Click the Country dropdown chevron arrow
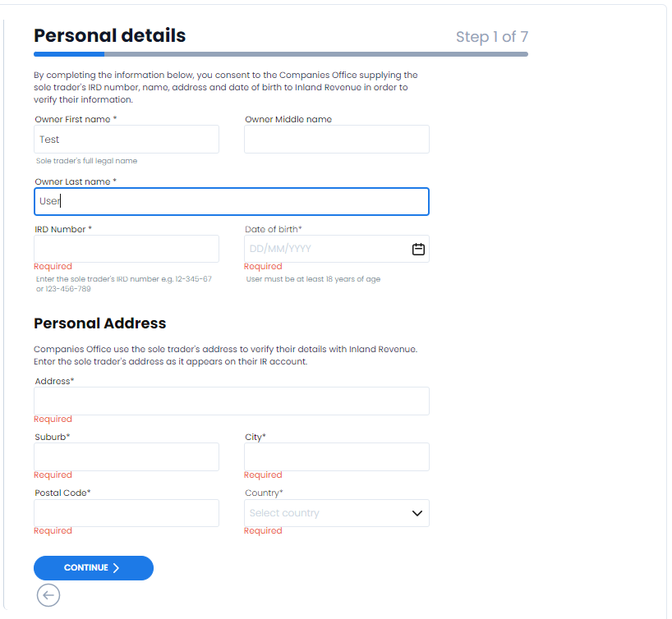The height and width of the screenshot is (619, 672). click(x=417, y=513)
